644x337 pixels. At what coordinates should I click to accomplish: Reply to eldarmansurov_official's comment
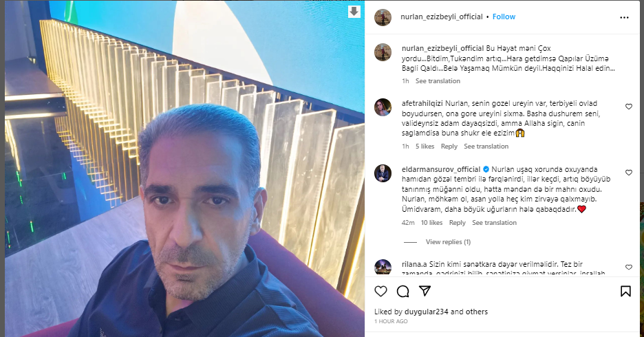(457, 222)
